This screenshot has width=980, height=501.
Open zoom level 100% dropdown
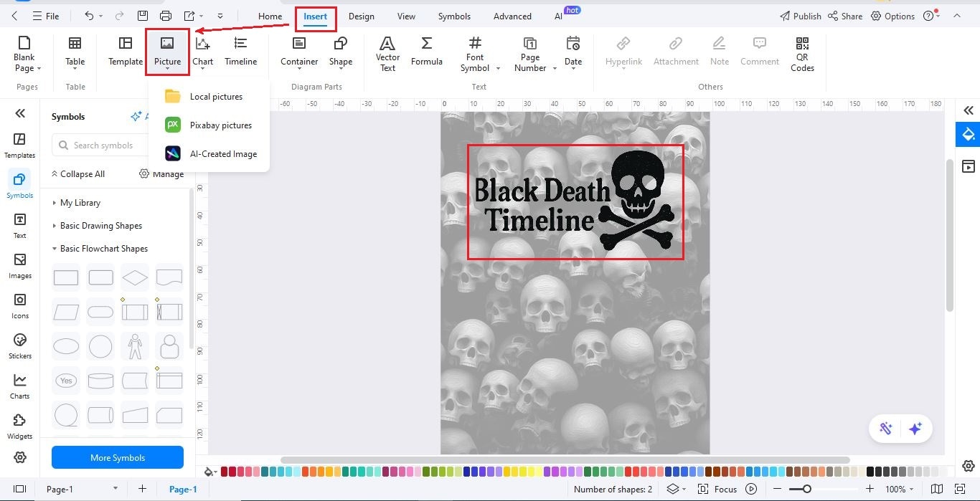point(900,489)
